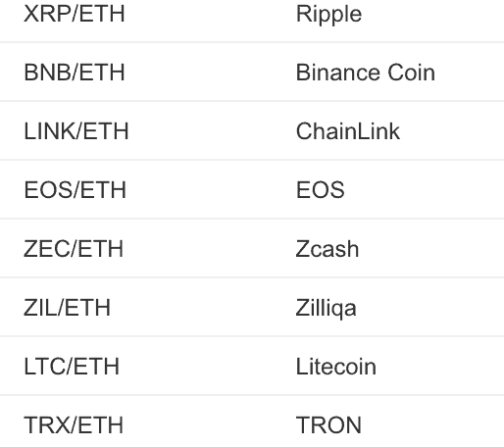Click the EOS coin name cell
Screen dimensions: 504x447
click(320, 190)
